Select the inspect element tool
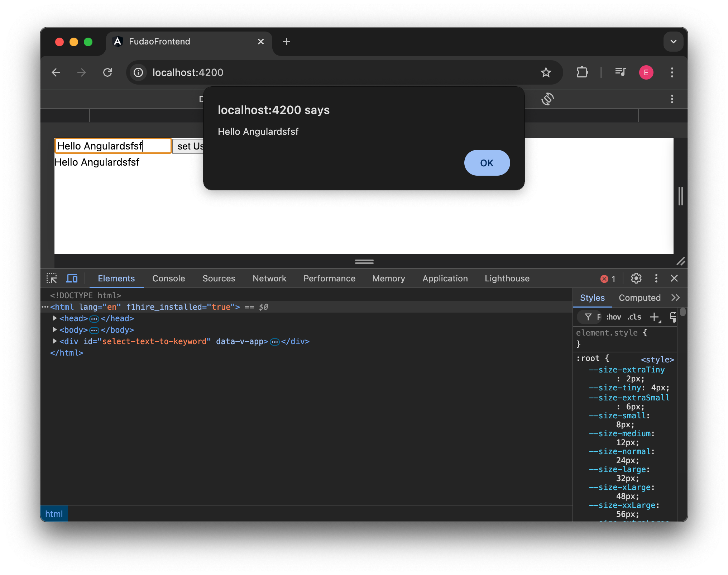Image resolution: width=728 pixels, height=575 pixels. pyautogui.click(x=52, y=278)
